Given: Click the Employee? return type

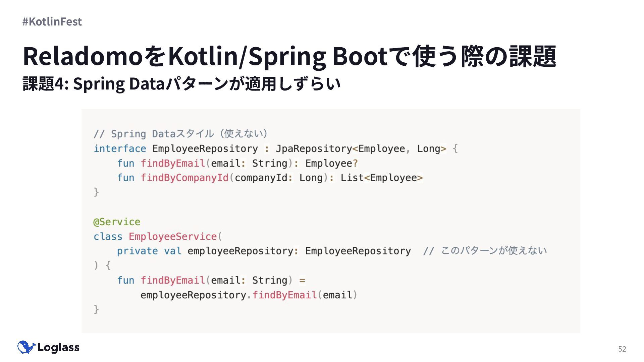Looking at the screenshot, I should (x=331, y=163).
